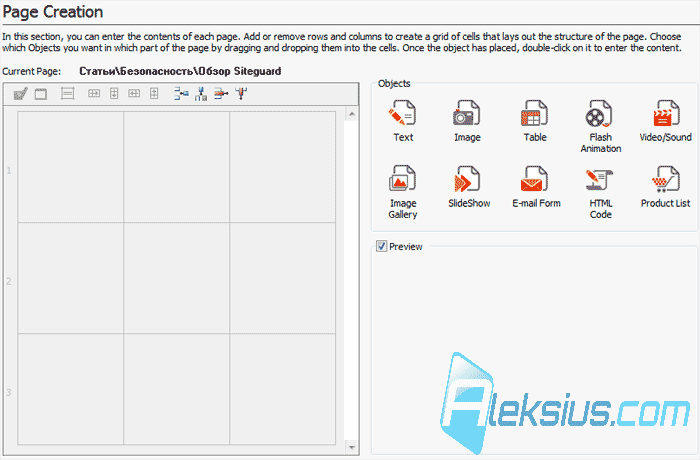Click the red remove-row toolbar icon
The image size is (700, 460).
[x=221, y=94]
